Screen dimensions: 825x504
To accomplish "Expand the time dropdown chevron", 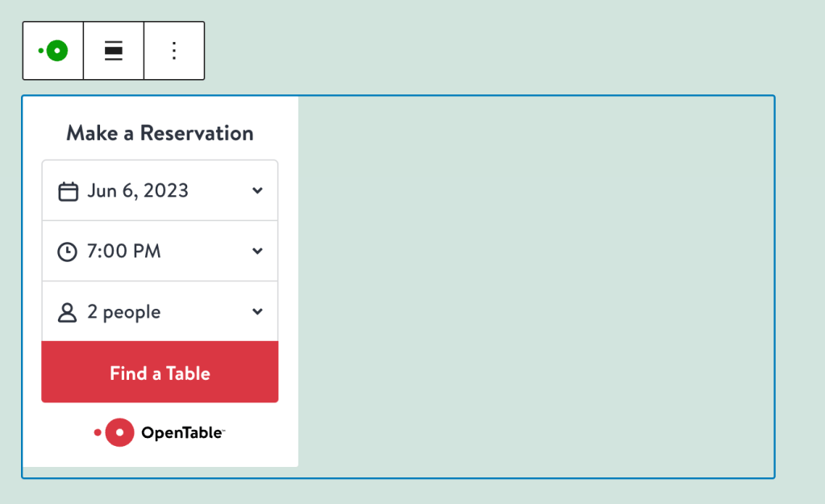I will 257,252.
